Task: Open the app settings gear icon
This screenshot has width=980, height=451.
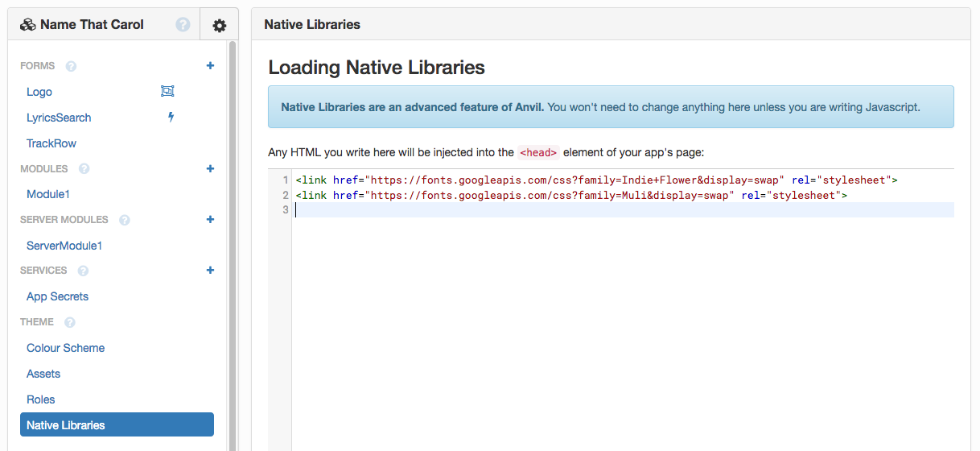Action: (219, 25)
